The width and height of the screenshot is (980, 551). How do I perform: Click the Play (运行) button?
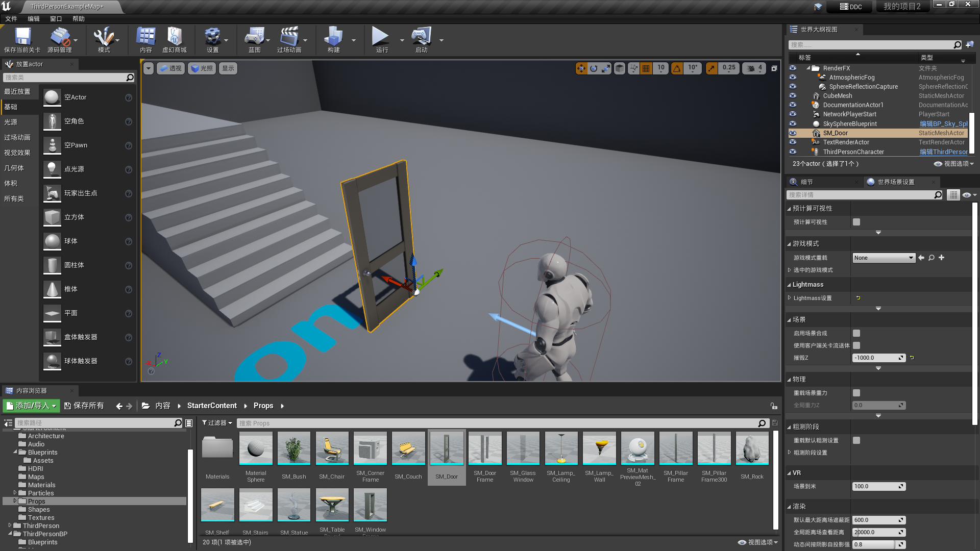click(381, 40)
